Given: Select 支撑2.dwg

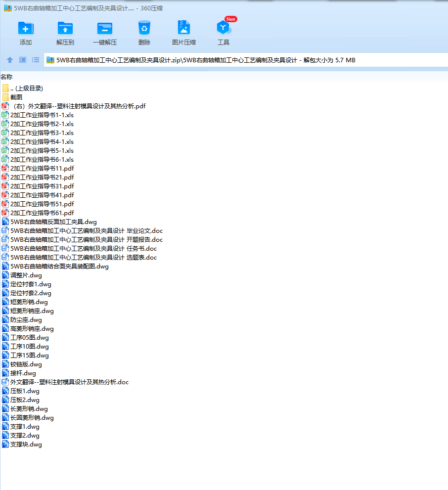Looking at the screenshot, I should (x=21, y=436).
